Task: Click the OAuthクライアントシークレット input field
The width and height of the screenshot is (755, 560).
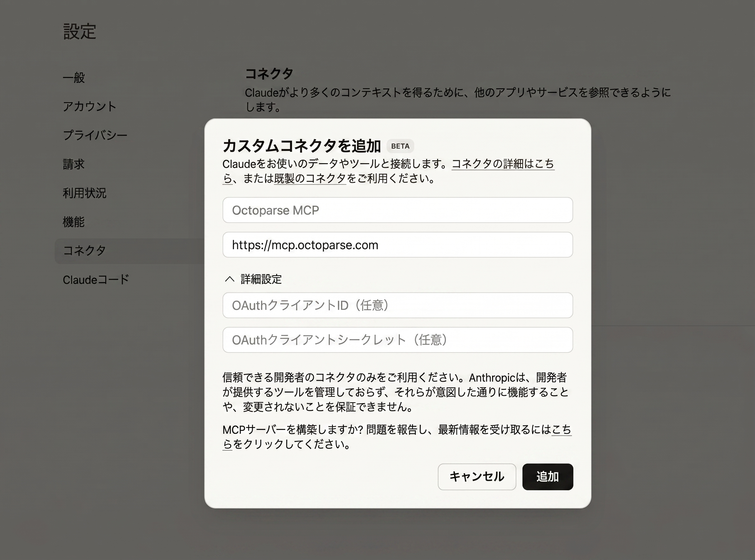Action: (x=398, y=340)
